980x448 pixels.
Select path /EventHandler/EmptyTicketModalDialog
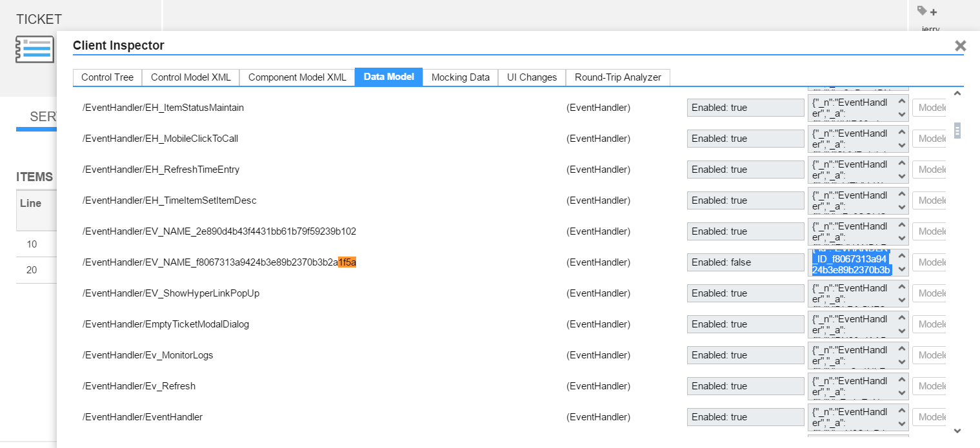(166, 324)
